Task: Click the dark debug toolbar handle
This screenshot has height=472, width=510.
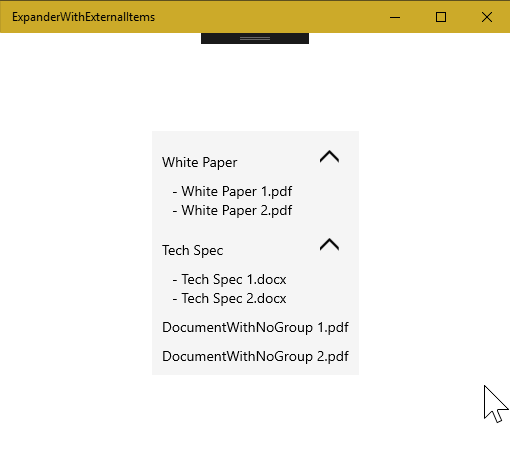Action: [x=255, y=38]
